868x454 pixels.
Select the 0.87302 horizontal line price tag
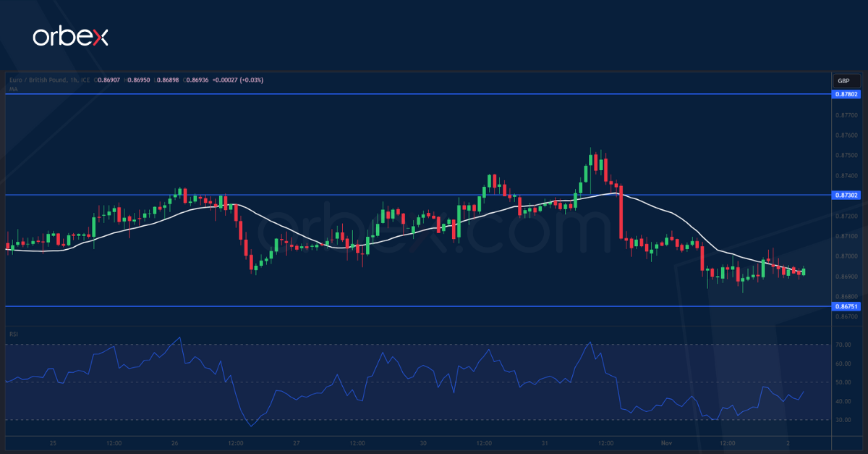tap(846, 195)
